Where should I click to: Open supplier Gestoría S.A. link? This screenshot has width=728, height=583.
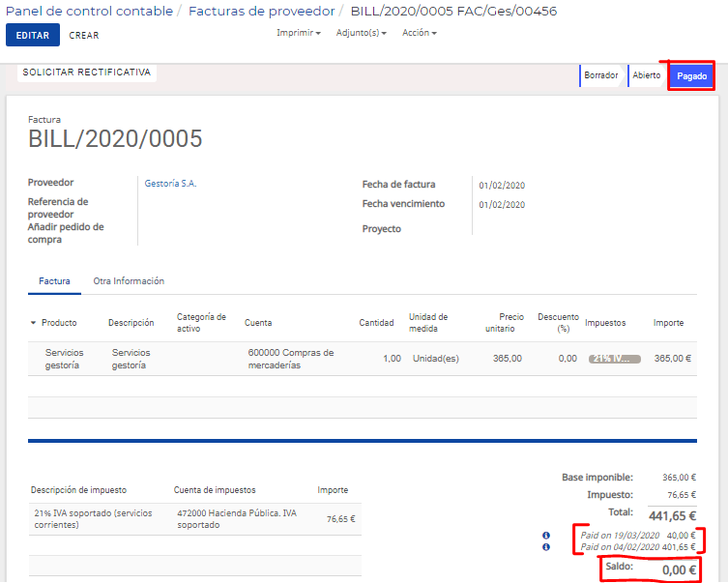170,184
